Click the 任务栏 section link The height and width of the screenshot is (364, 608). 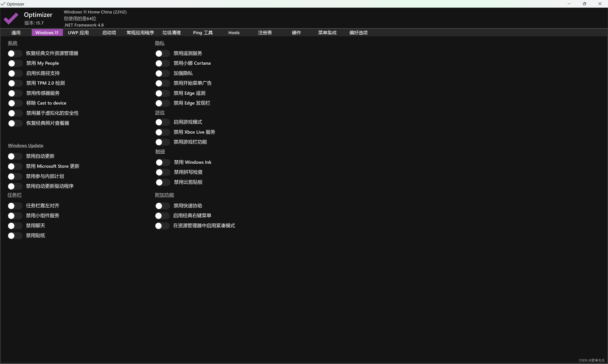point(14,195)
